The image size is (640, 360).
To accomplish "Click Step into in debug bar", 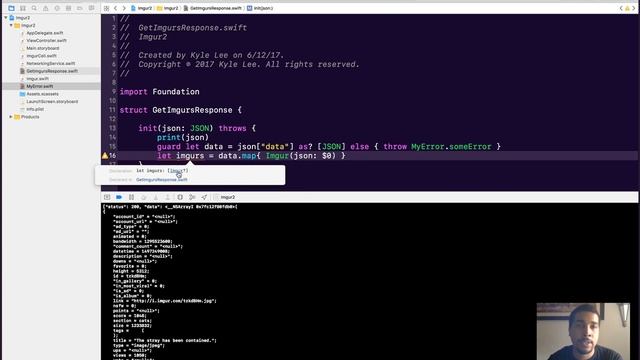I will click(156, 197).
